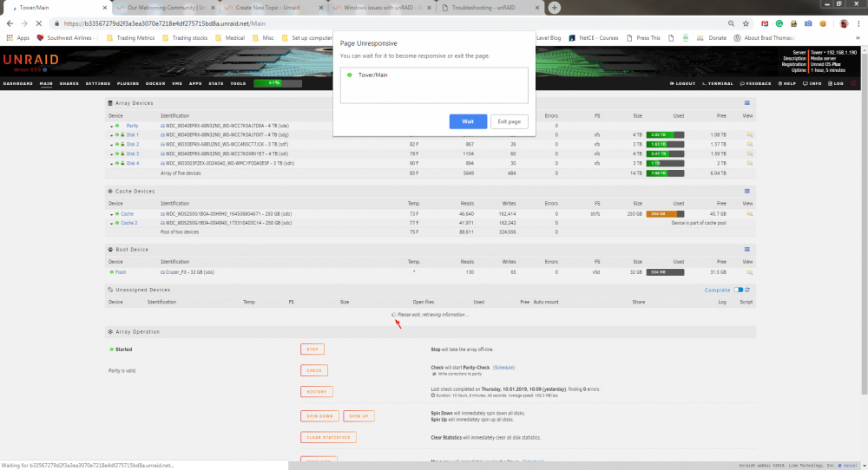Click the 57% progress bar in header
The image size is (868, 470).
(278, 83)
